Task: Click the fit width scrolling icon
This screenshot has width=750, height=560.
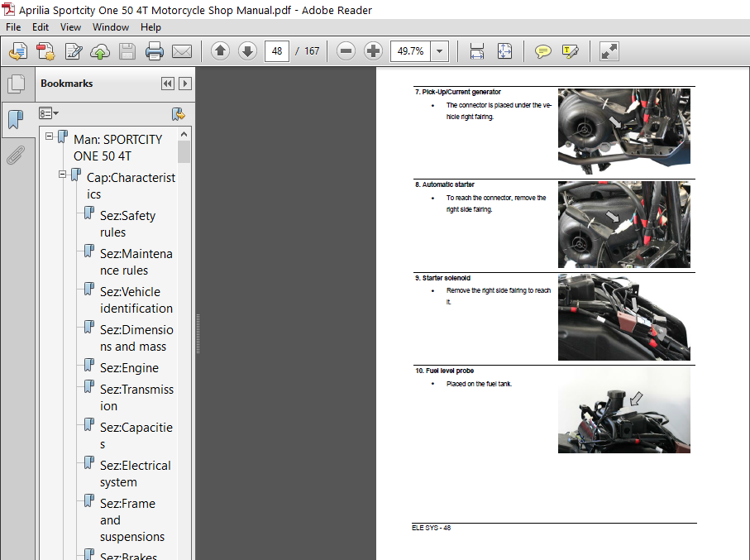Action: (x=477, y=51)
